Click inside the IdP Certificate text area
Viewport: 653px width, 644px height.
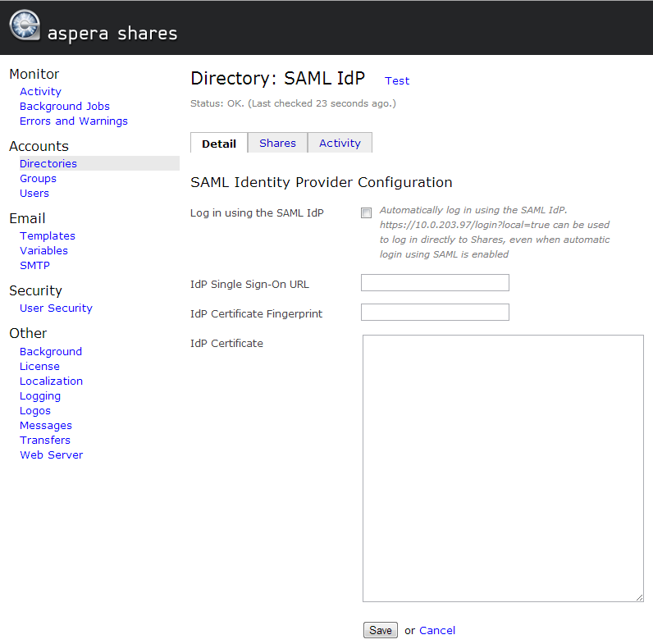(503, 468)
